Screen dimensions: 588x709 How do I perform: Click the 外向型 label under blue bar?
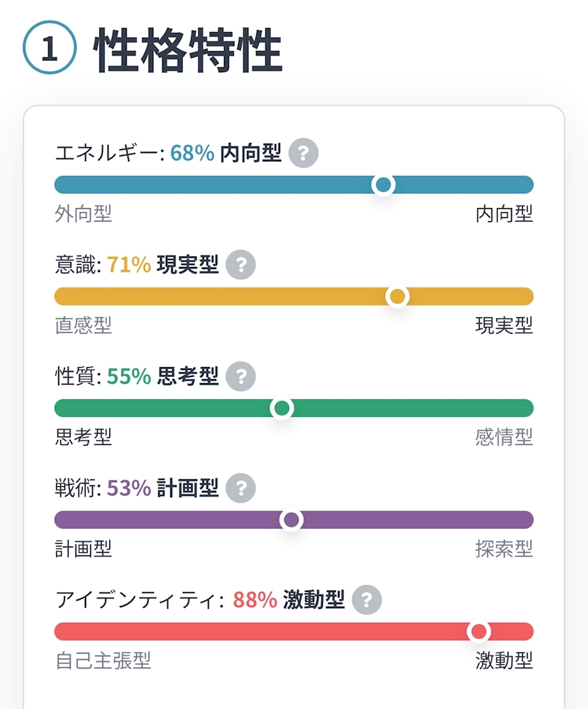(x=83, y=214)
